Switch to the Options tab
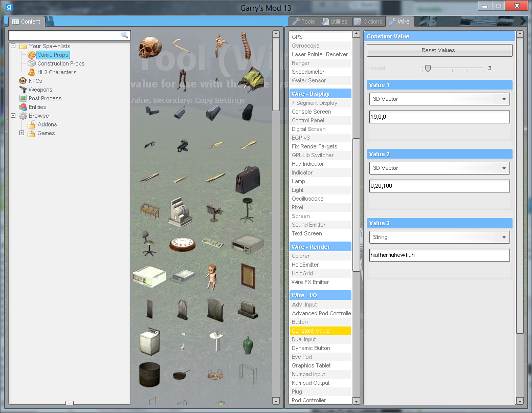Image resolution: width=532 pixels, height=413 pixels. tap(368, 21)
